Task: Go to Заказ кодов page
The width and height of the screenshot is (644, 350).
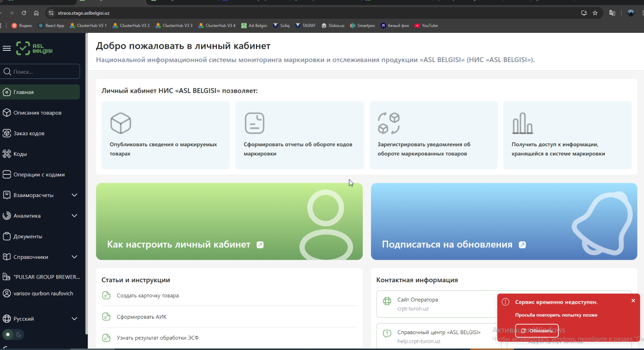Action: [x=40, y=133]
